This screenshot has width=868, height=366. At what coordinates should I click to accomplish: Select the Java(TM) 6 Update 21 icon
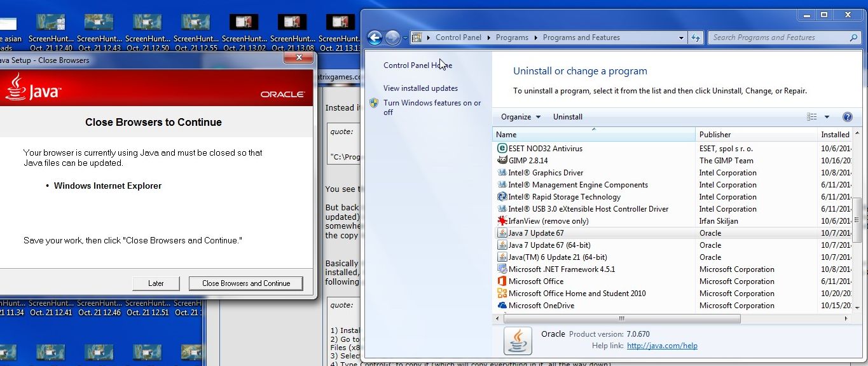pos(502,257)
